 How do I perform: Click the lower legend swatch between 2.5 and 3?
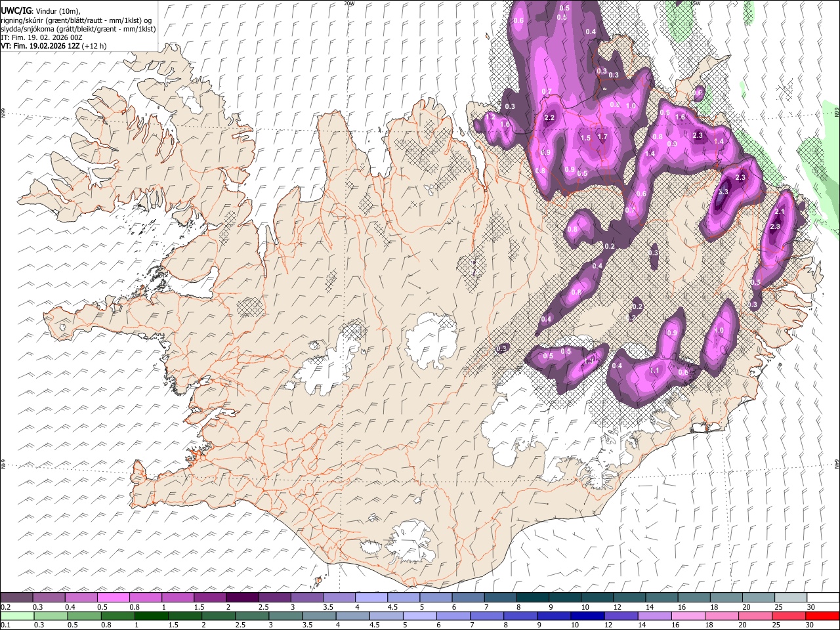(x=252, y=616)
